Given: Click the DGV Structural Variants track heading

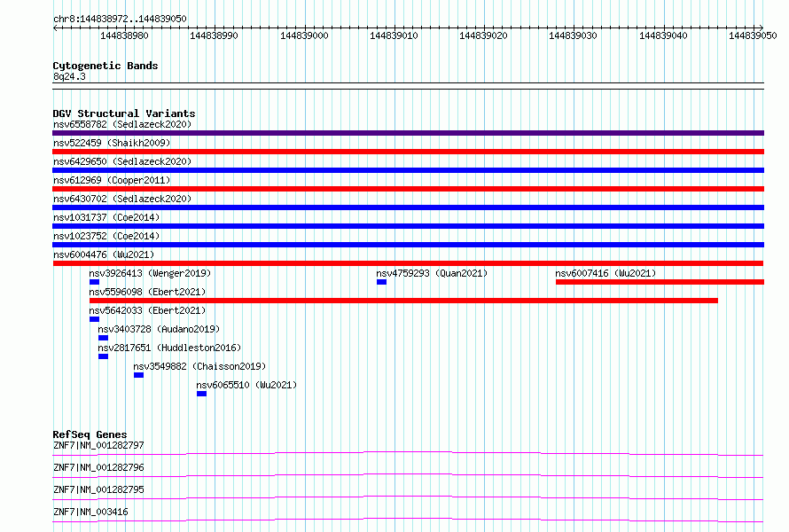Looking at the screenshot, I should (x=124, y=113).
